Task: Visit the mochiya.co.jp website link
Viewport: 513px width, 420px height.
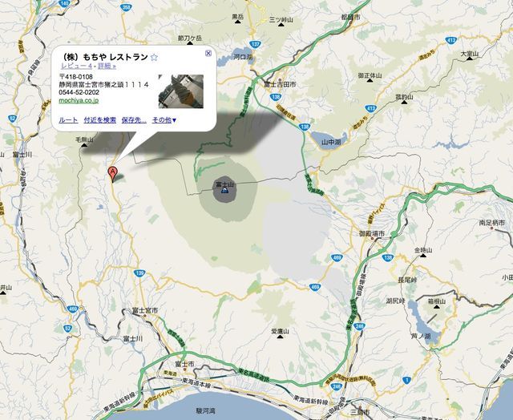Action: (79, 100)
